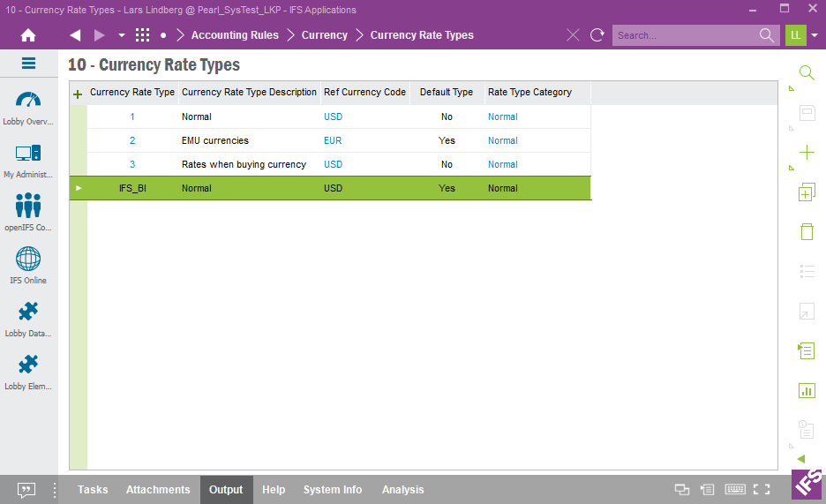Open IFS Online globe shortcut
The height and width of the screenshot is (504, 826).
click(28, 266)
